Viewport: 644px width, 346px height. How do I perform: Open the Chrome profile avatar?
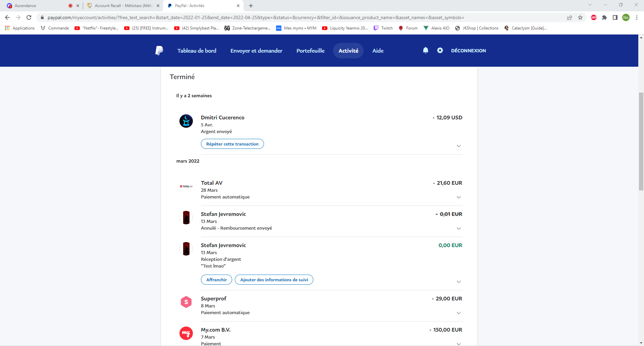pos(626,17)
